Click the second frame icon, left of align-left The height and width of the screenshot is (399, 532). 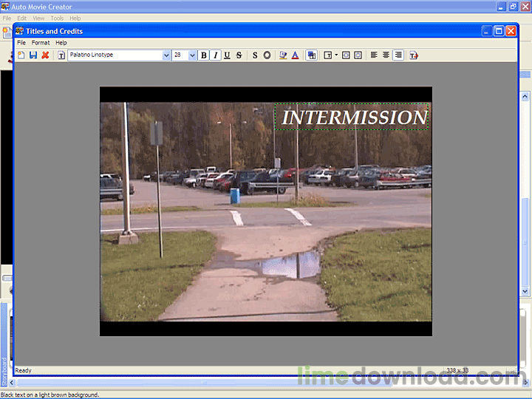[x=358, y=55]
